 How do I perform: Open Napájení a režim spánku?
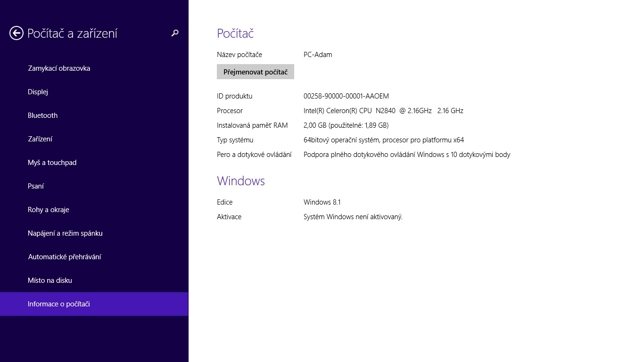[x=65, y=233]
